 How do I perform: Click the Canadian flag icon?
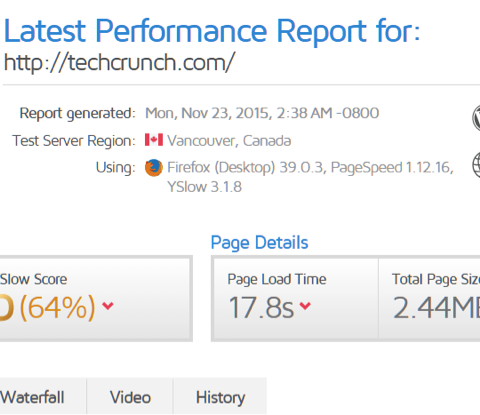[x=154, y=140]
